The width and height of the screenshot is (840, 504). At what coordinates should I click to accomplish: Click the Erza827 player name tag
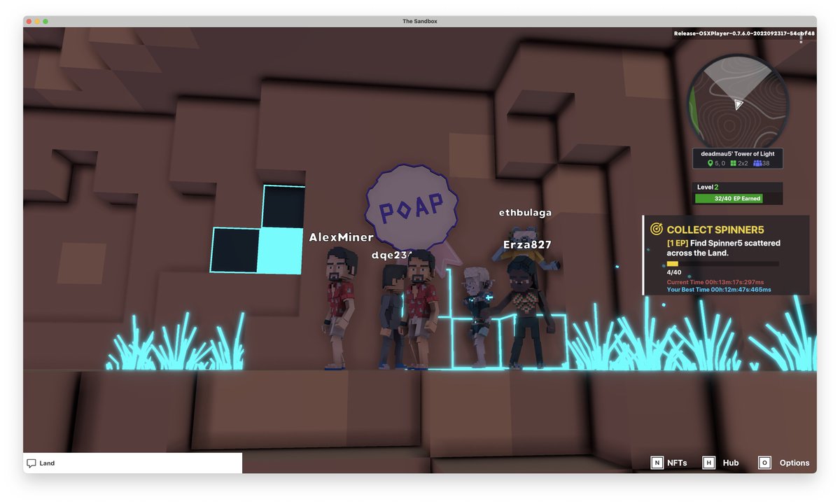pyautogui.click(x=527, y=244)
